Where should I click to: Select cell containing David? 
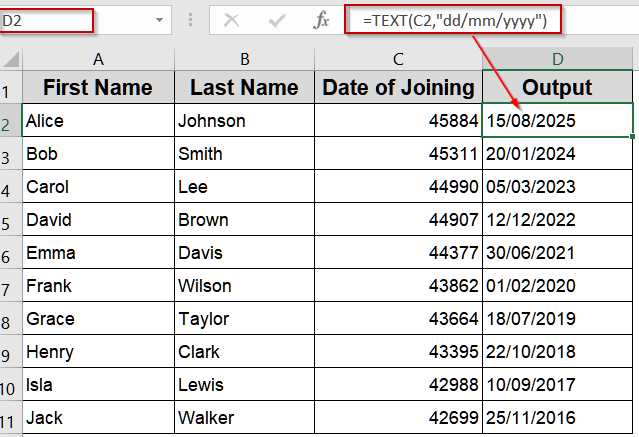point(98,219)
